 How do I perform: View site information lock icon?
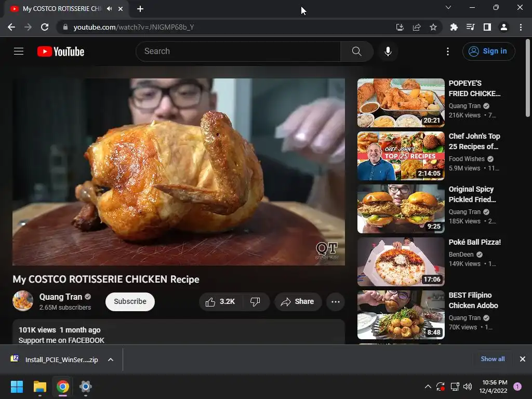pos(65,27)
